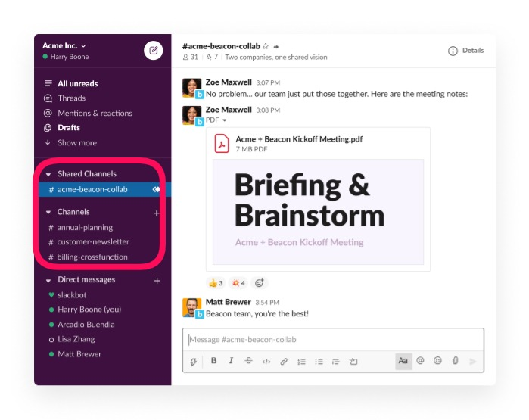Open Matt Brewer's avatar in the chat
Viewport: 529px width, 420px height.
tap(191, 307)
